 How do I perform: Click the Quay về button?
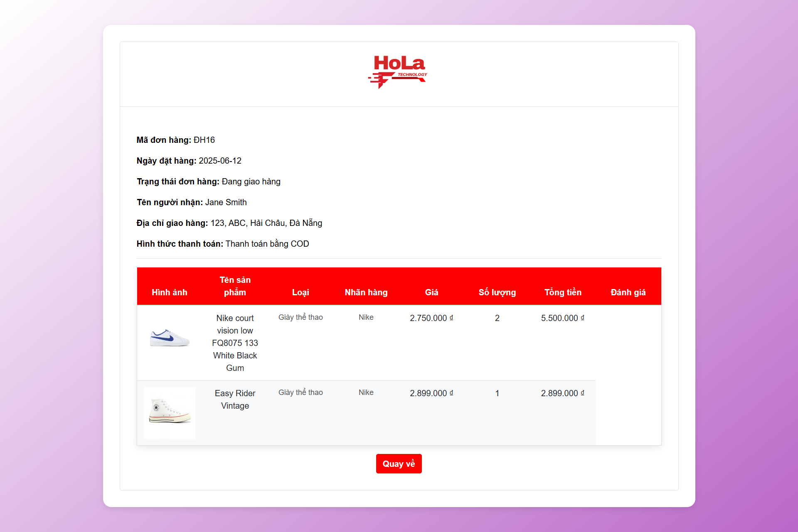[x=399, y=463]
